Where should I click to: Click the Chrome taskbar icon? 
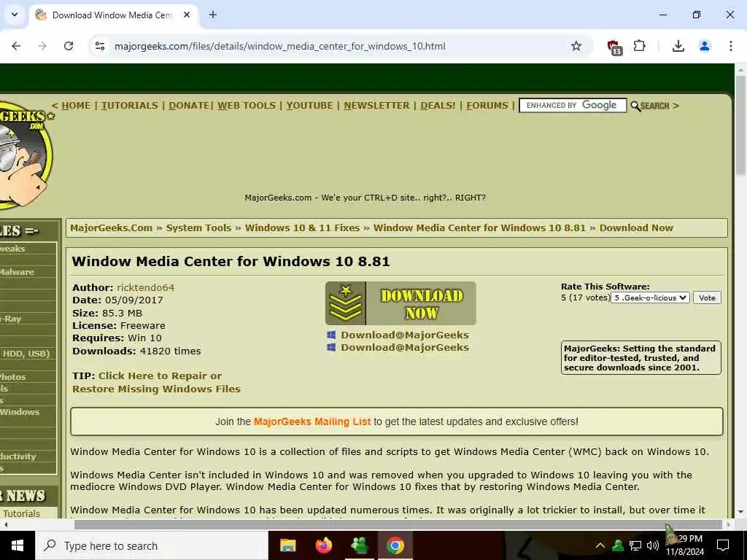(x=395, y=545)
